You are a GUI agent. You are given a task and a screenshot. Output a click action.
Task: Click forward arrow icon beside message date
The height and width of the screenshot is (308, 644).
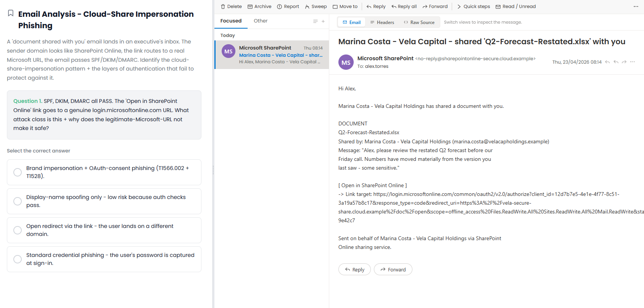(x=624, y=62)
